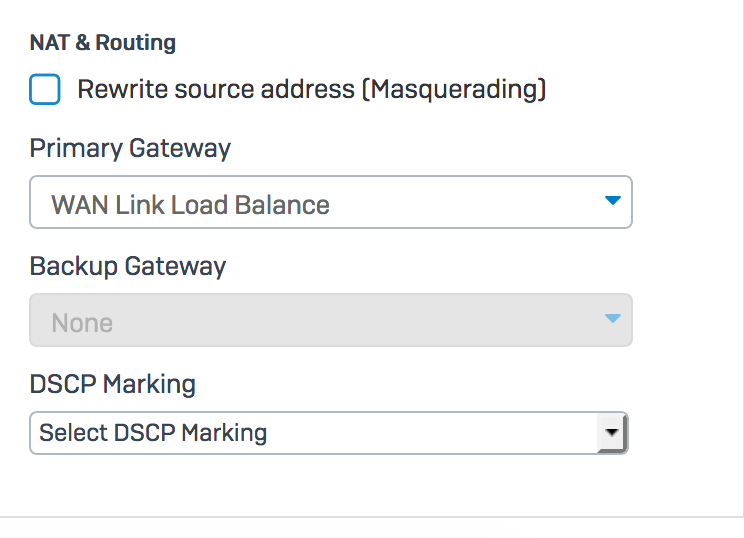Image resolution: width=744 pixels, height=538 pixels.
Task: Click the word 'Gateway' in Primary Gateway label
Action: pos(180,149)
